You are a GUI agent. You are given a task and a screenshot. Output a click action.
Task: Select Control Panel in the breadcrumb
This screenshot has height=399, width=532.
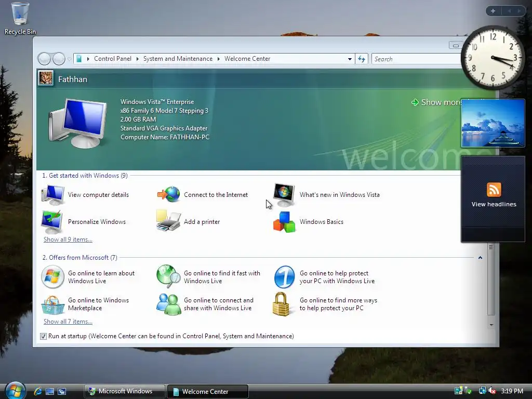[113, 59]
